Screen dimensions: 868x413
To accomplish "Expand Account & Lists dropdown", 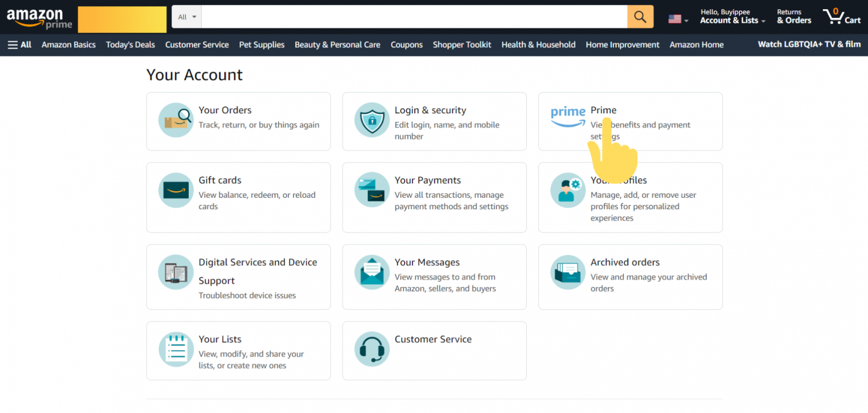I will [x=732, y=21].
